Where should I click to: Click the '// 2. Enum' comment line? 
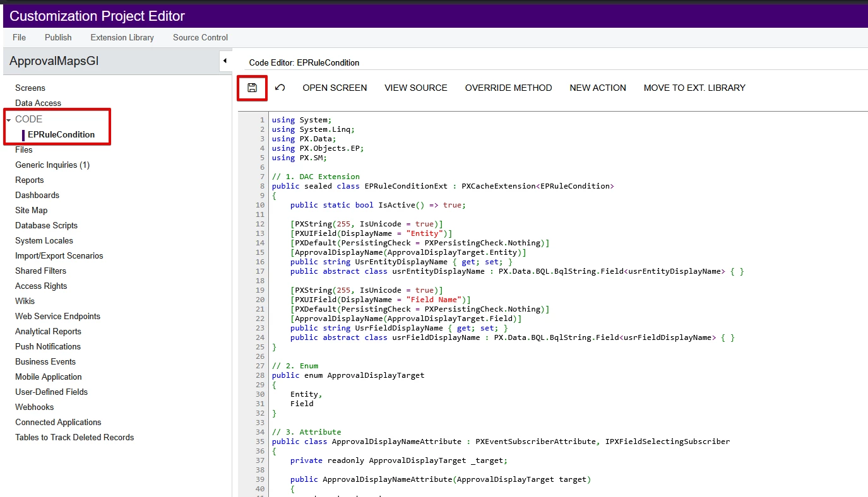pyautogui.click(x=295, y=366)
